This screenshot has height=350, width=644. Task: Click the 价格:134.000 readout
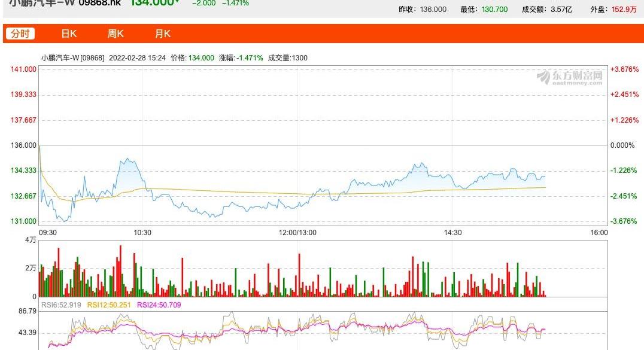pyautogui.click(x=192, y=58)
